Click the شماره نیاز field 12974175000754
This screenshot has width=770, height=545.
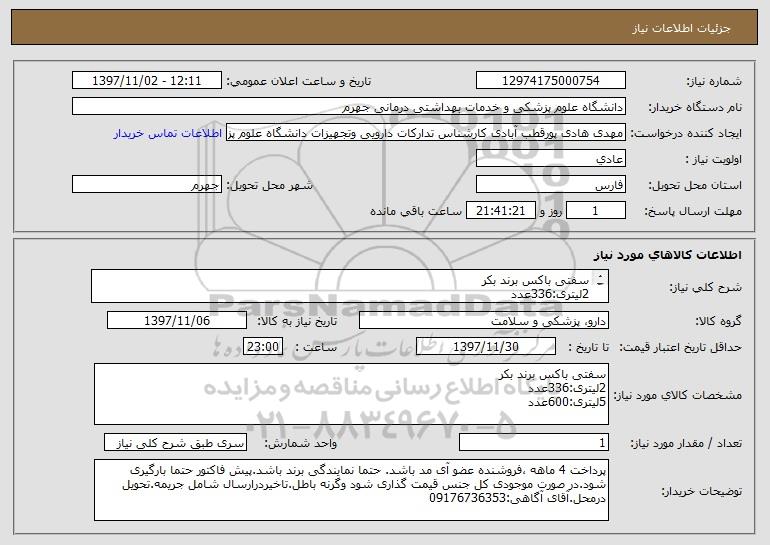550,80
